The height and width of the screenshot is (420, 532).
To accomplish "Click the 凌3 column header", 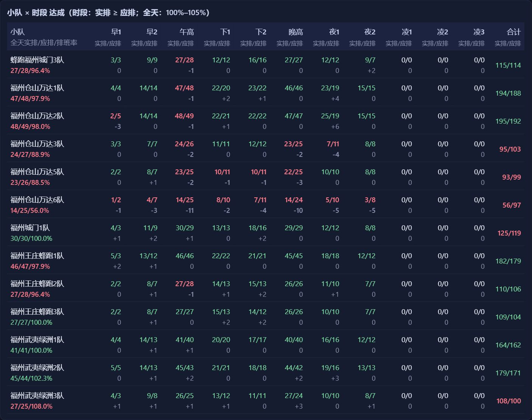I will (x=479, y=32).
